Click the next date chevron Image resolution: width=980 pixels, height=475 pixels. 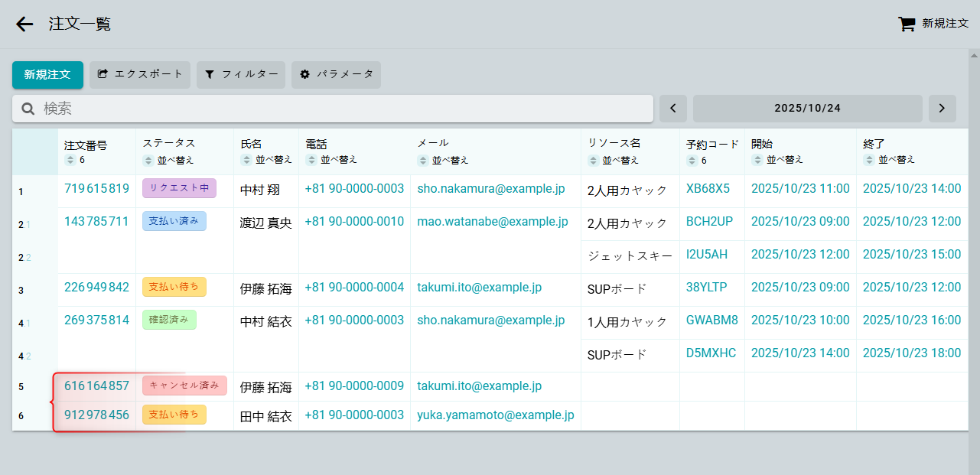click(942, 109)
